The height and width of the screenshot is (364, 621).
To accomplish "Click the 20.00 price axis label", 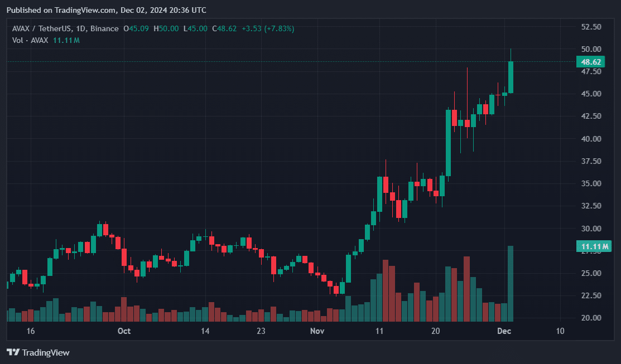I will click(591, 318).
